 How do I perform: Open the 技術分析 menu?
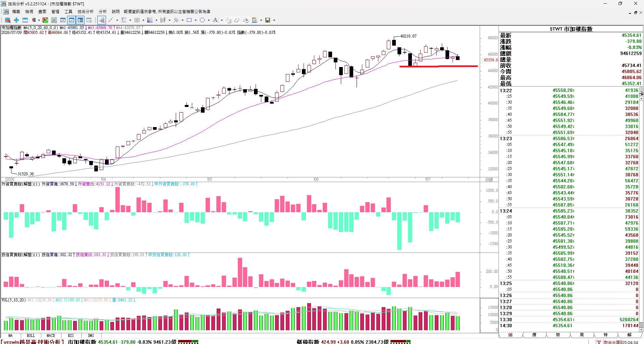point(86,11)
